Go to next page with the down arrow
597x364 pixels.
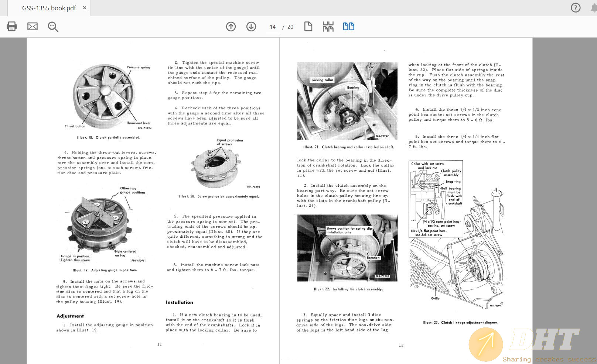251,27
